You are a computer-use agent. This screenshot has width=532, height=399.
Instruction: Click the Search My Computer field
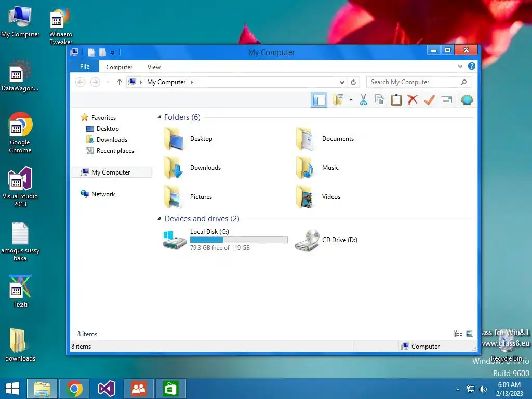click(x=418, y=82)
